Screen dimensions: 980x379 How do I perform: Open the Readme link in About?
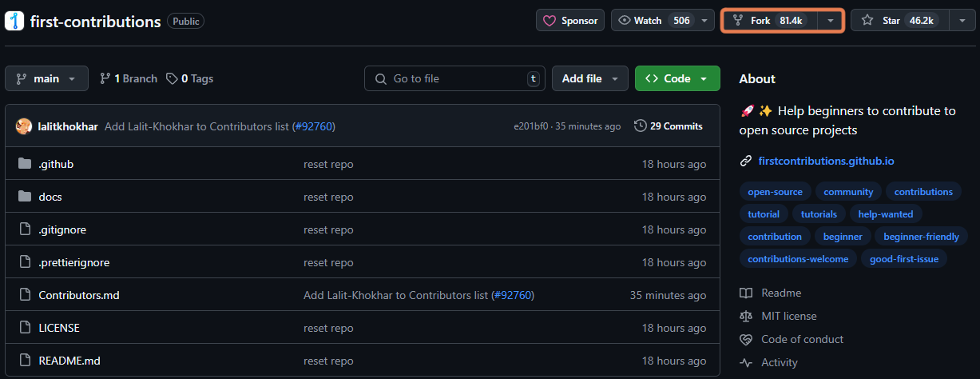[x=781, y=293]
